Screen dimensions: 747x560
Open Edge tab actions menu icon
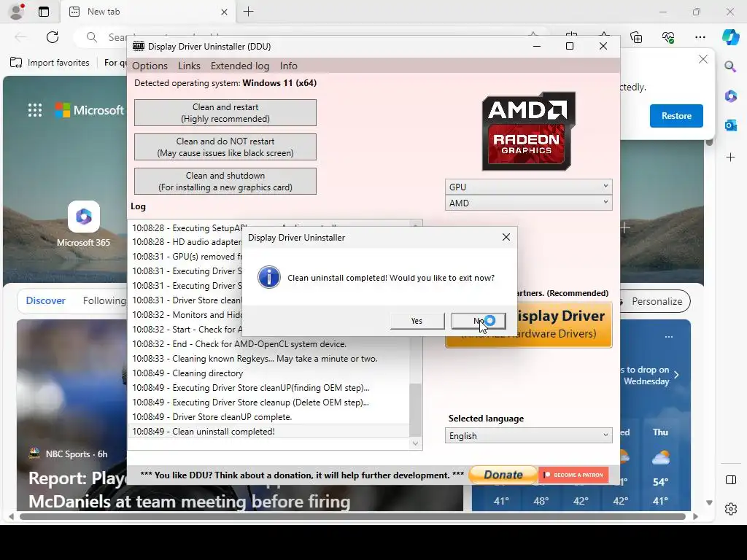[x=44, y=12]
